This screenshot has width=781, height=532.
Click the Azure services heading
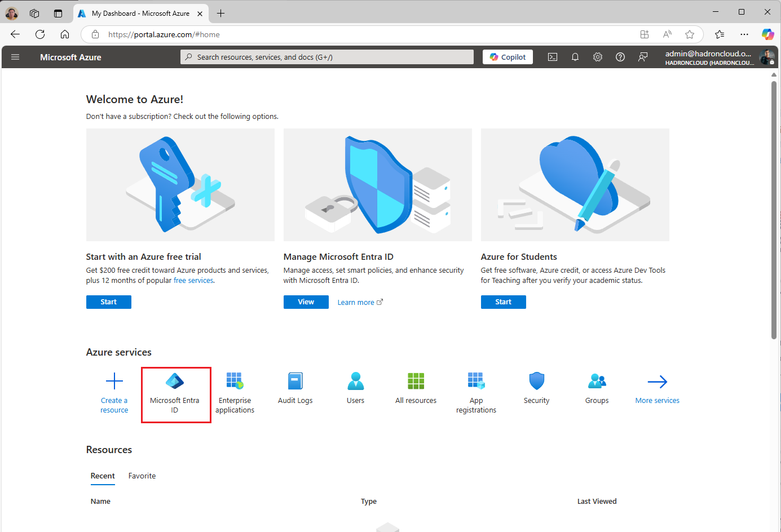(119, 352)
